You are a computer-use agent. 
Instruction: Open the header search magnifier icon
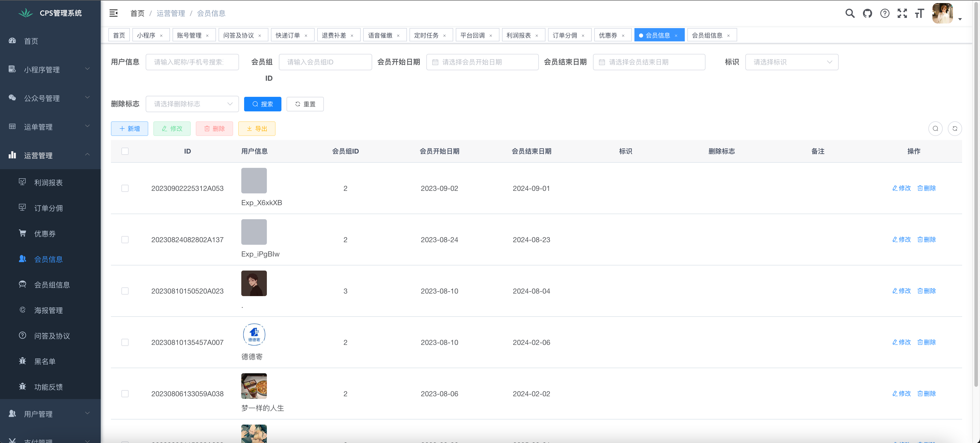click(x=850, y=13)
